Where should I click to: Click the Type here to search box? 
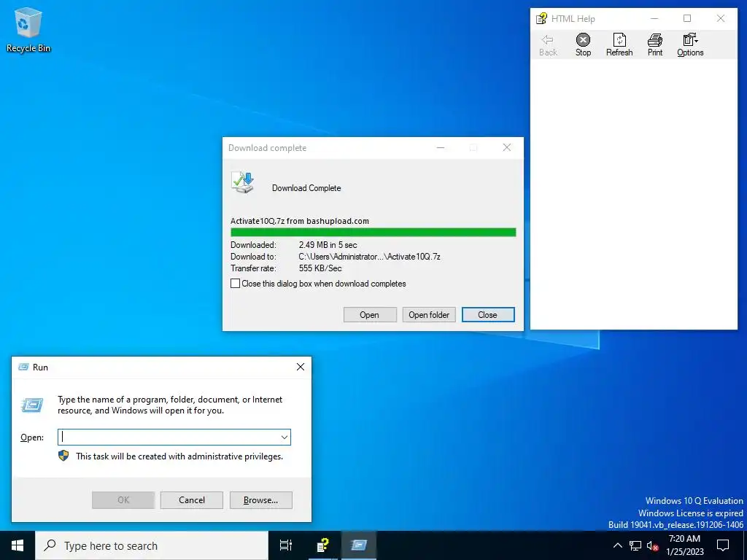[x=152, y=545]
